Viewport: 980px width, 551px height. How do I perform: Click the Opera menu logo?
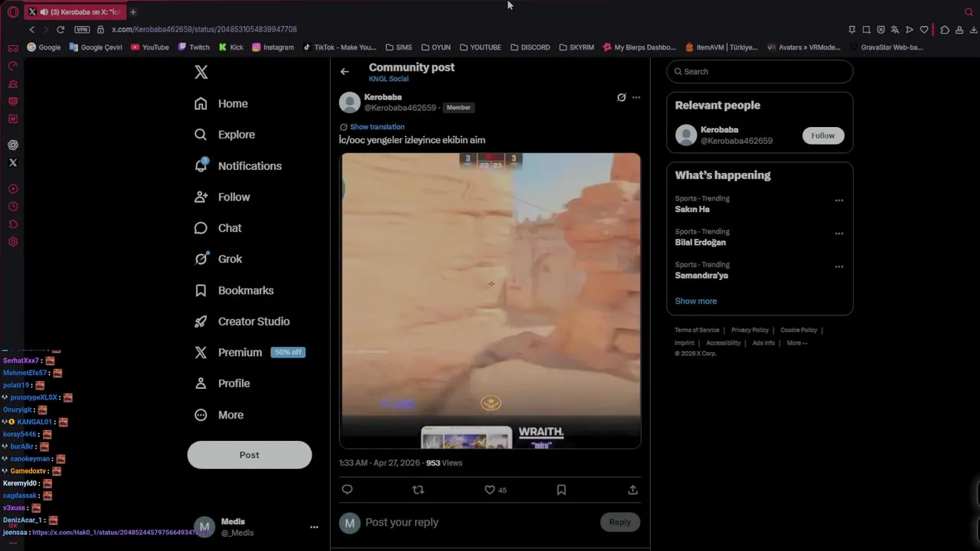[x=13, y=11]
